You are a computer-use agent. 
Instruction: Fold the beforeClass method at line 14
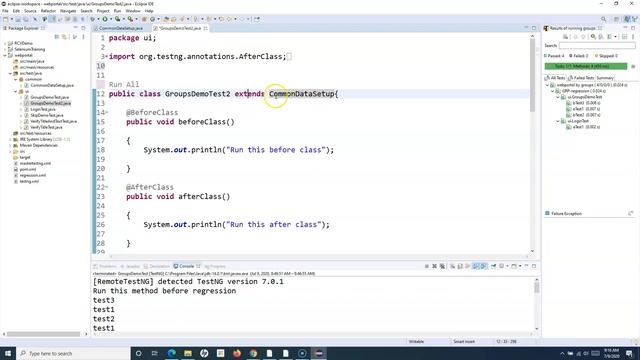107,113
